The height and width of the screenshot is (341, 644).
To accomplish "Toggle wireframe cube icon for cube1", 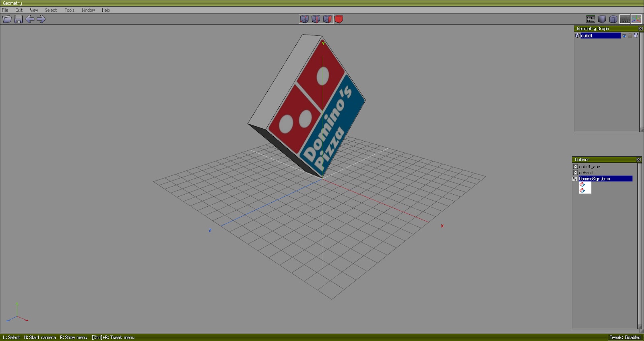I will (x=636, y=36).
